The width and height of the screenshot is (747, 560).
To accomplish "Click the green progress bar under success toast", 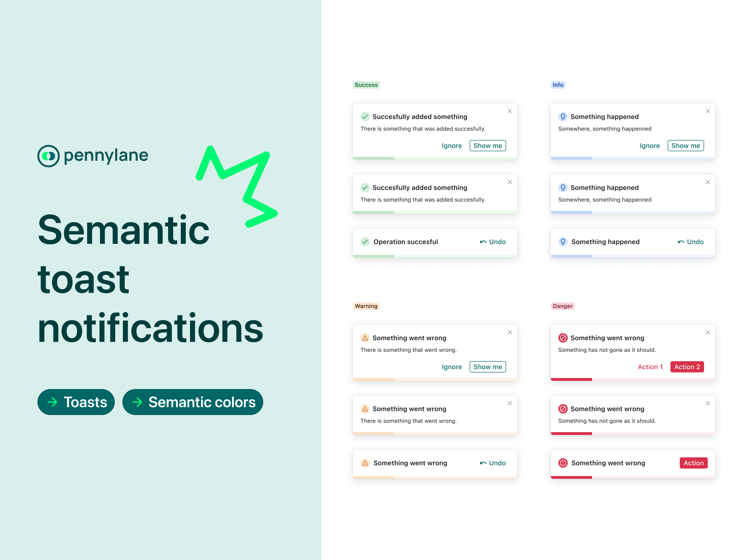I will (x=373, y=158).
